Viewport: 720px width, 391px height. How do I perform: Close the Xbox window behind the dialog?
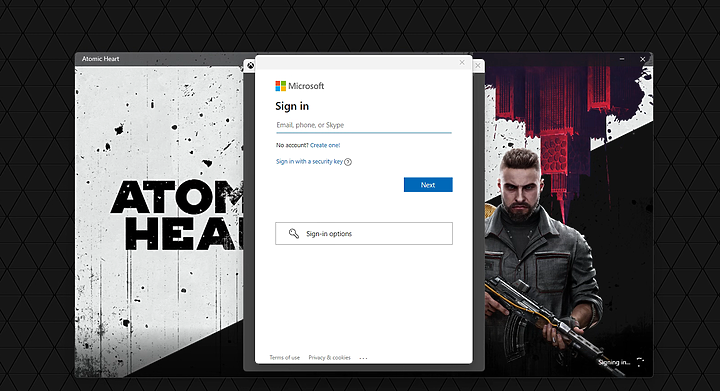[478, 66]
